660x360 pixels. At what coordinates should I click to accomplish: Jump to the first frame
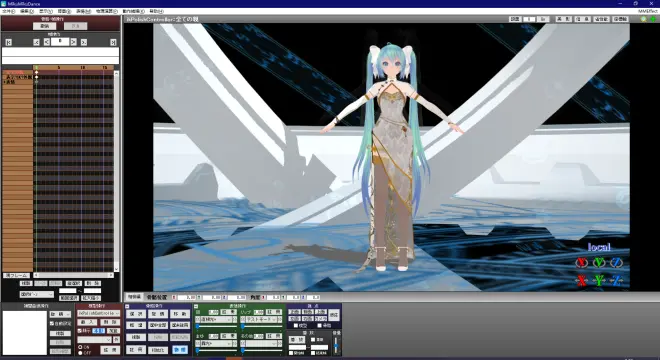click(x=8, y=42)
